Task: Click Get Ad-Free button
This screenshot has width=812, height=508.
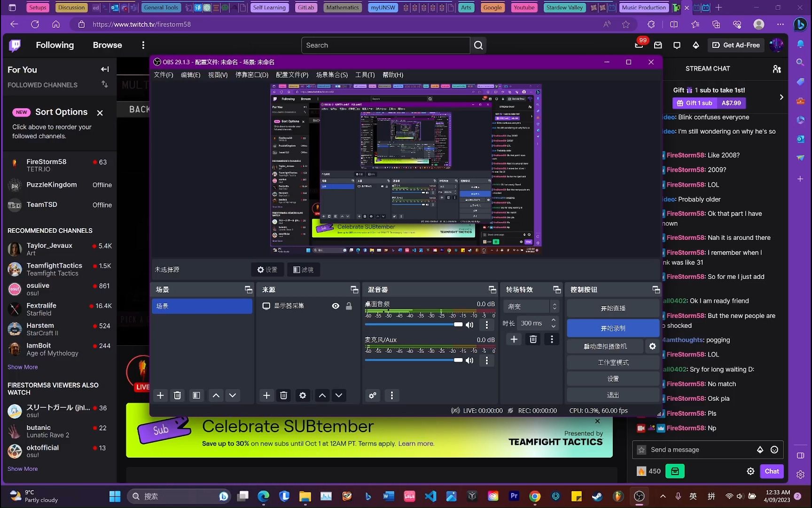Action: point(736,45)
